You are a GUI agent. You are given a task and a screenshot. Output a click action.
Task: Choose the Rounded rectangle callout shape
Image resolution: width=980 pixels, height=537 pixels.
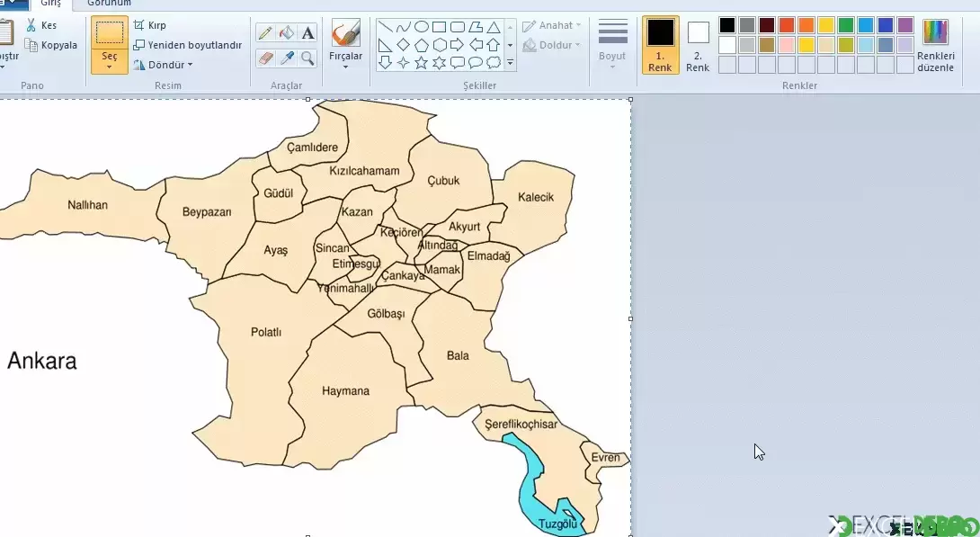(x=458, y=62)
